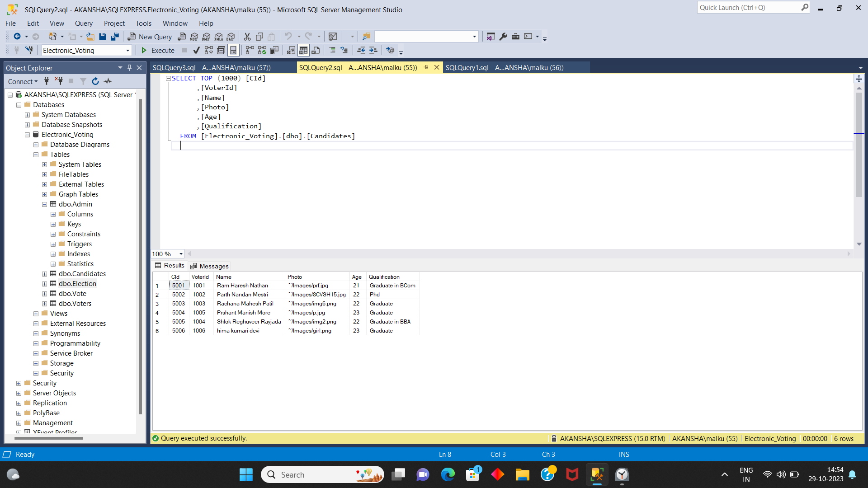Click the Parse query checkmark icon
This screenshot has width=868, height=488.
click(x=196, y=50)
